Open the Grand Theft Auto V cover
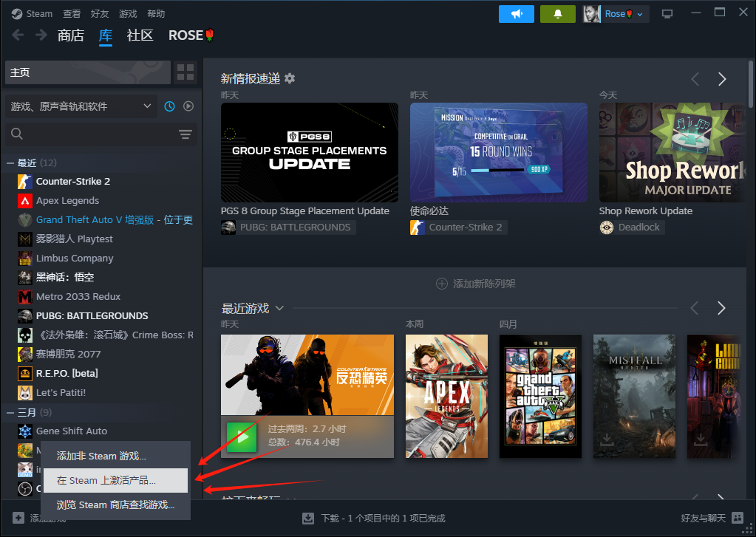Screen dimensions: 756x537 click(540, 396)
